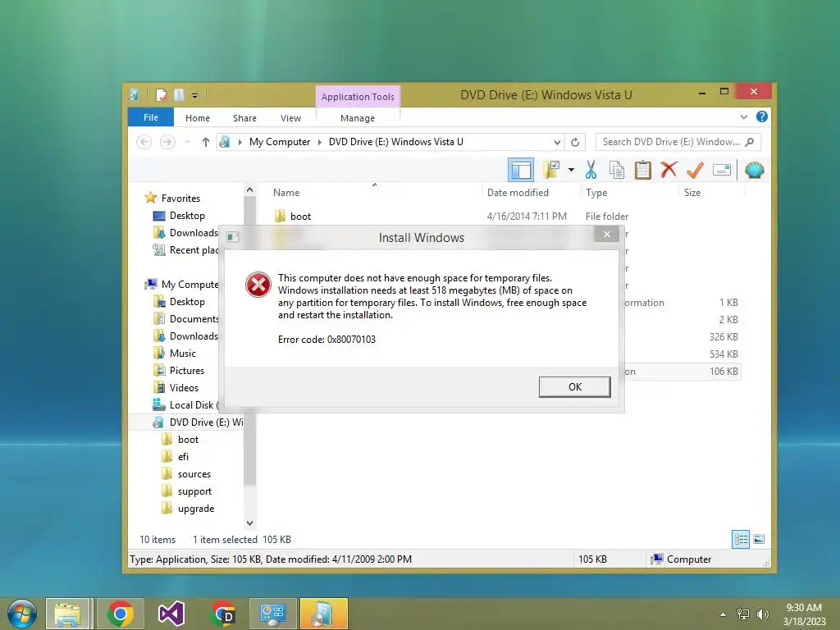Switch to large icons view
Image resolution: width=840 pixels, height=630 pixels.
(759, 540)
